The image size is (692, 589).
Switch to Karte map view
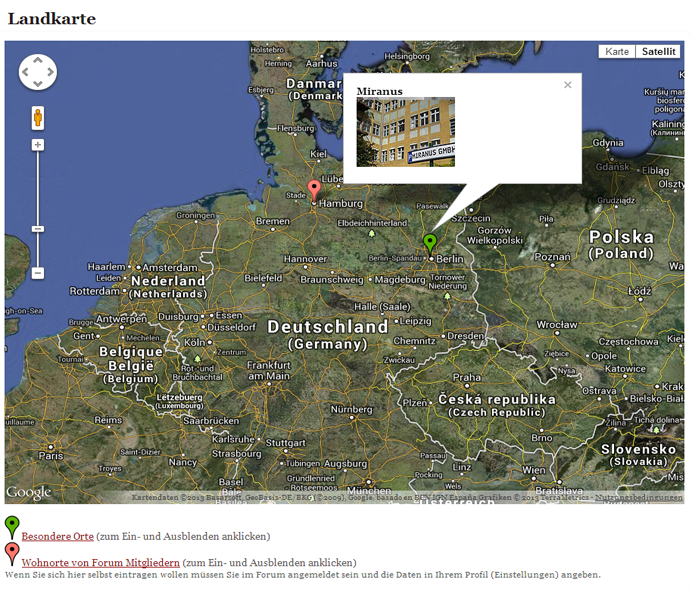pos(617,52)
